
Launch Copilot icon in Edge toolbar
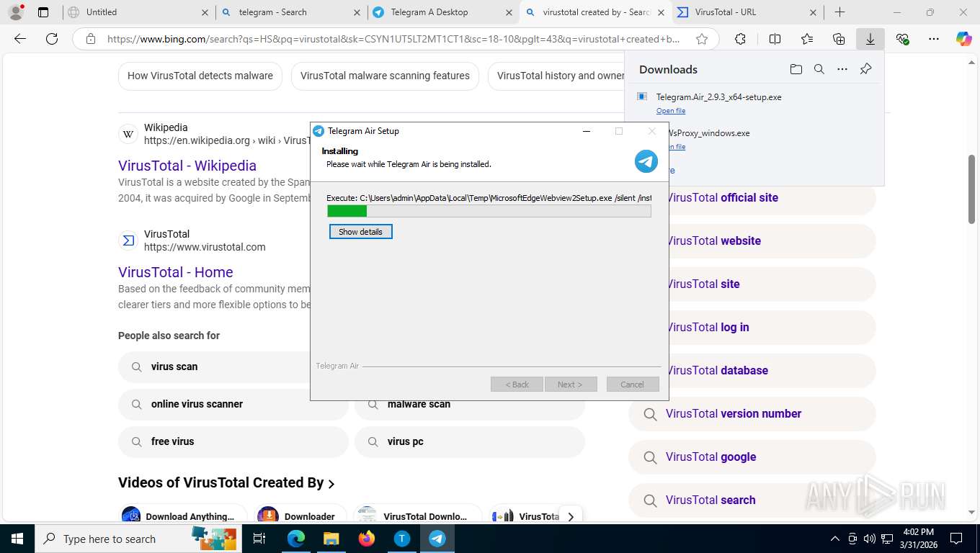(964, 39)
